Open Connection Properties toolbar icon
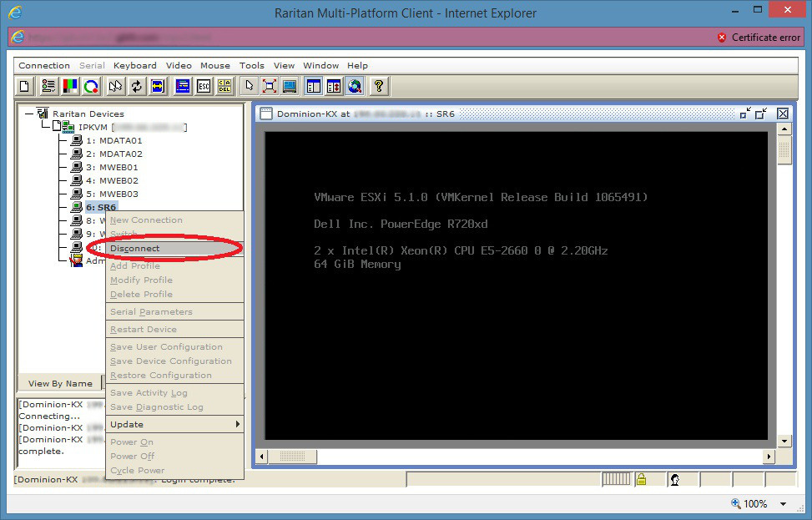 pyautogui.click(x=48, y=86)
